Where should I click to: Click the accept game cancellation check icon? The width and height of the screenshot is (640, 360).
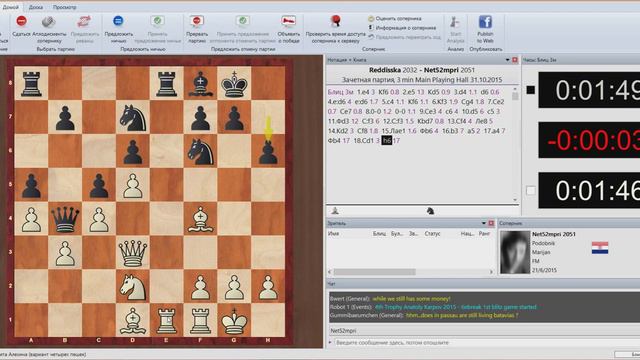242,21
